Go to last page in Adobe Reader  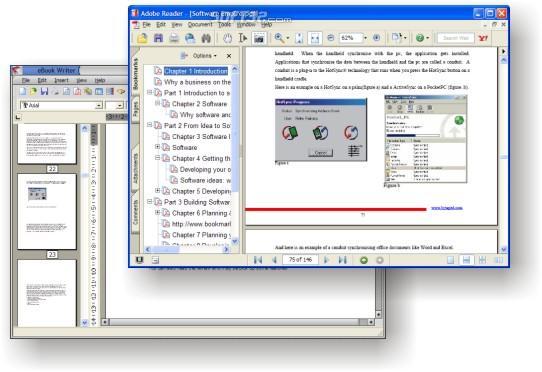(343, 260)
